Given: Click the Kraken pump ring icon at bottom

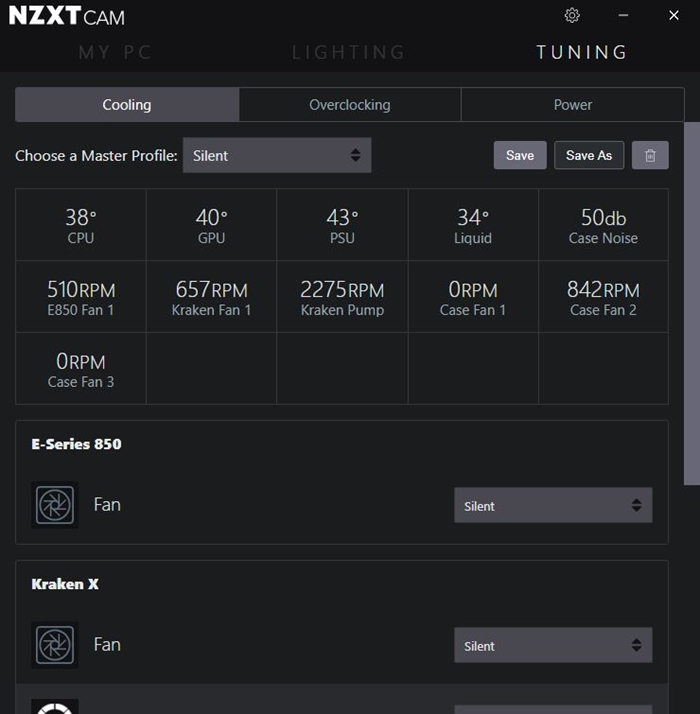Looking at the screenshot, I should 55,707.
